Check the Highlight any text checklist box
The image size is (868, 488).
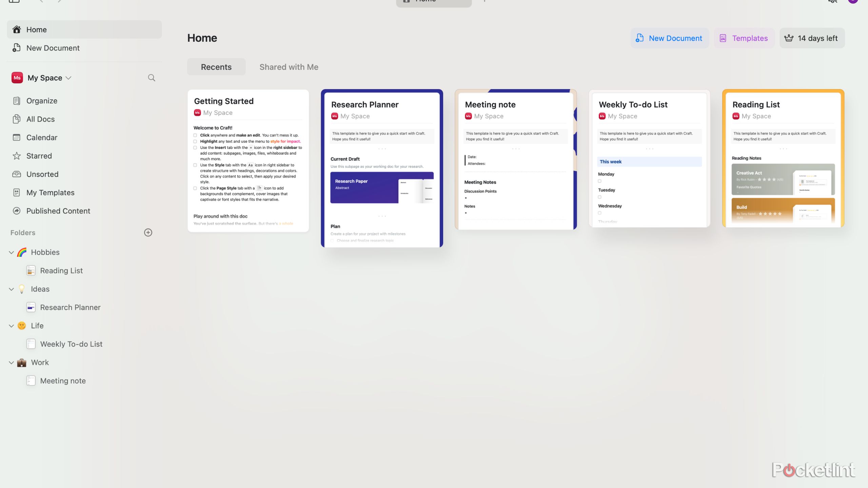tap(195, 141)
